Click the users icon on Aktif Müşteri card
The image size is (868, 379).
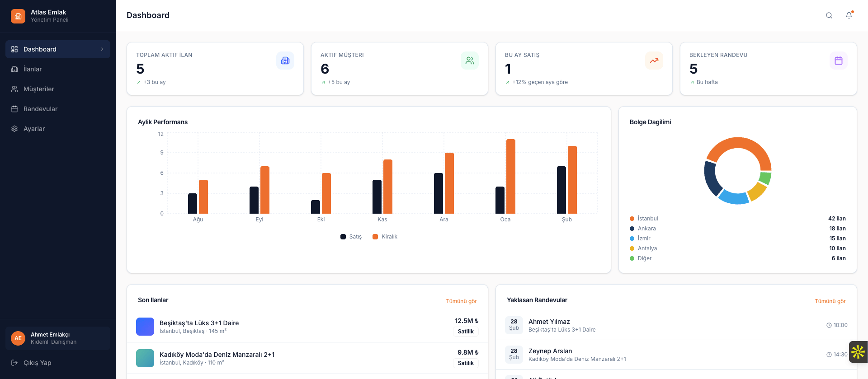(470, 61)
